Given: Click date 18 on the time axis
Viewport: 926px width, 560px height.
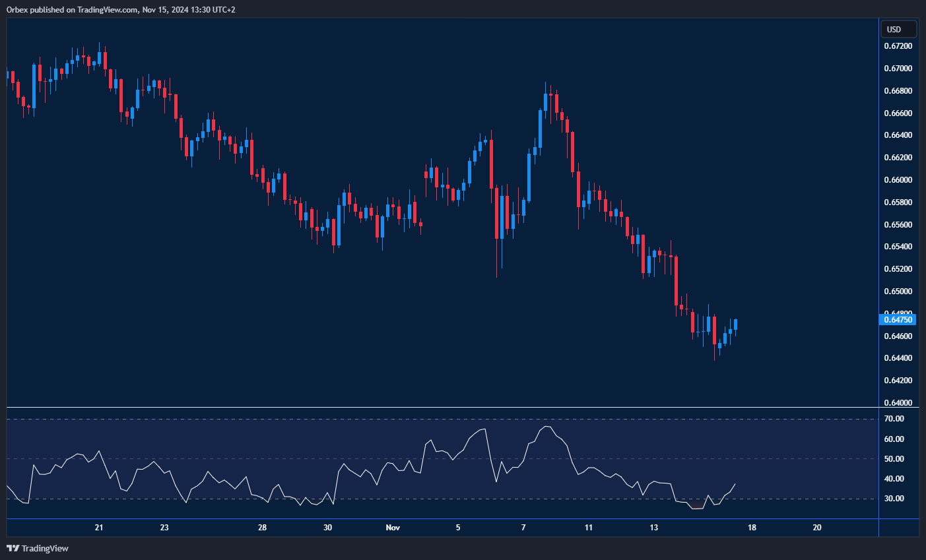Looking at the screenshot, I should 752,528.
